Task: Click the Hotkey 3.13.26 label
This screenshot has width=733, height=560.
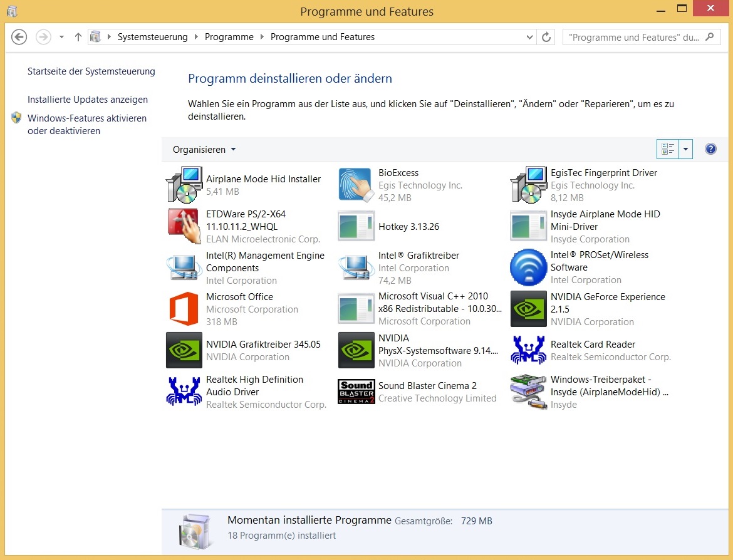Action: tap(408, 227)
